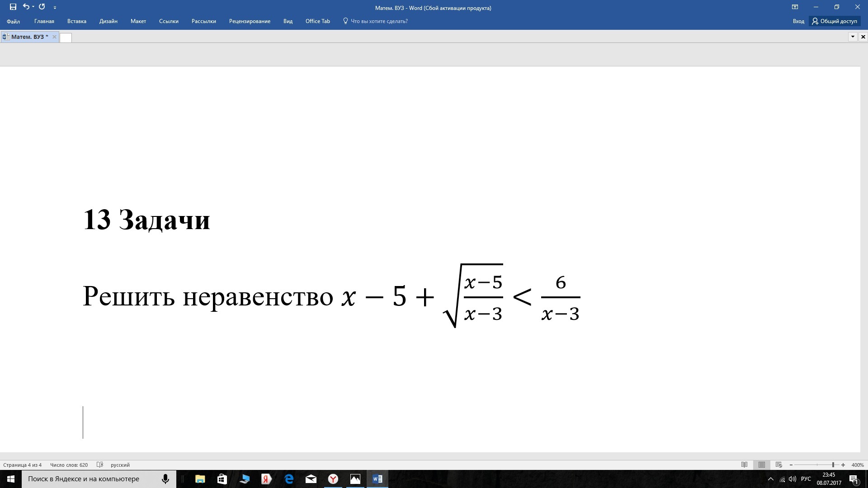This screenshot has width=868, height=488.
Task: Open the Рецензирование ribbon tab
Action: (250, 21)
